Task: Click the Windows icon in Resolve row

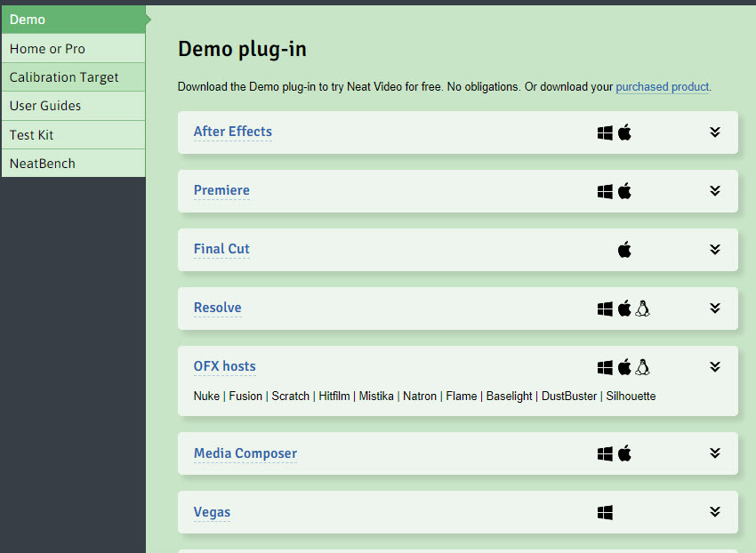Action: pyautogui.click(x=605, y=309)
